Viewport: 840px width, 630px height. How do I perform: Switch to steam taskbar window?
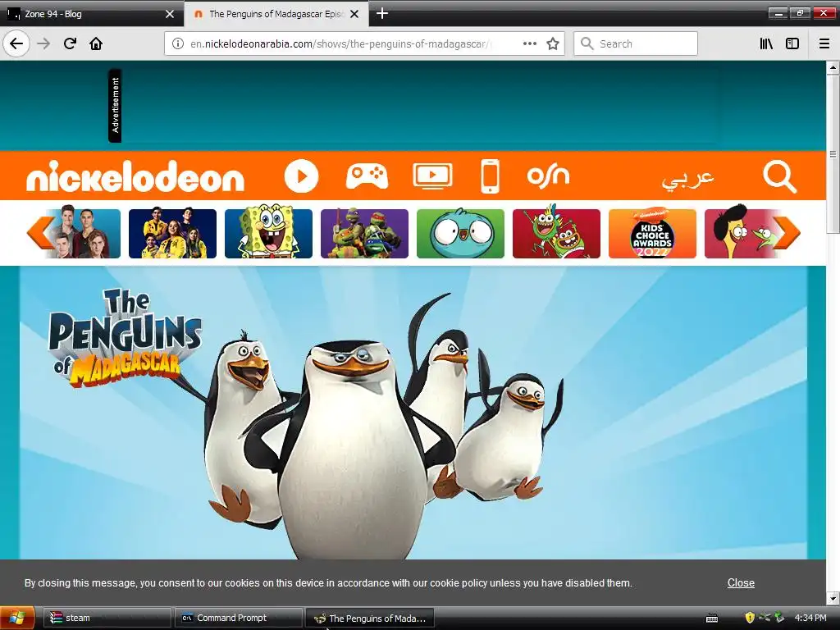point(107,618)
